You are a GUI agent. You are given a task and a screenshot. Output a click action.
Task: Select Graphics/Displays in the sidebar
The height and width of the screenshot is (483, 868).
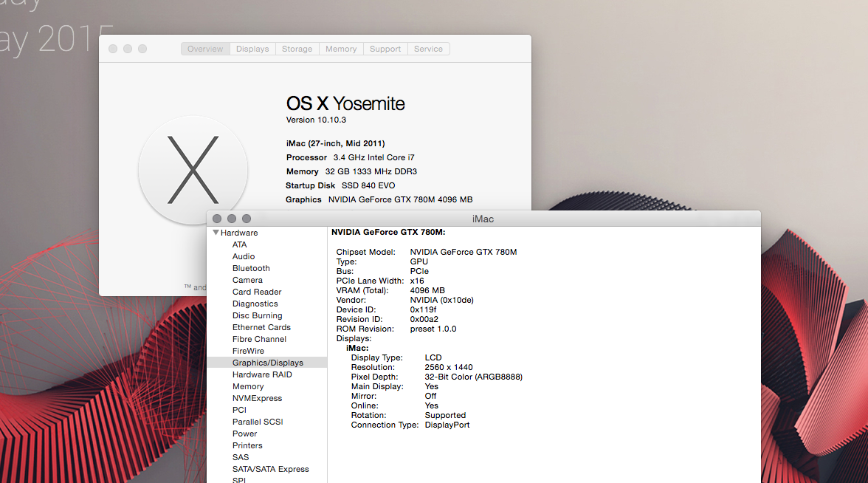(267, 363)
